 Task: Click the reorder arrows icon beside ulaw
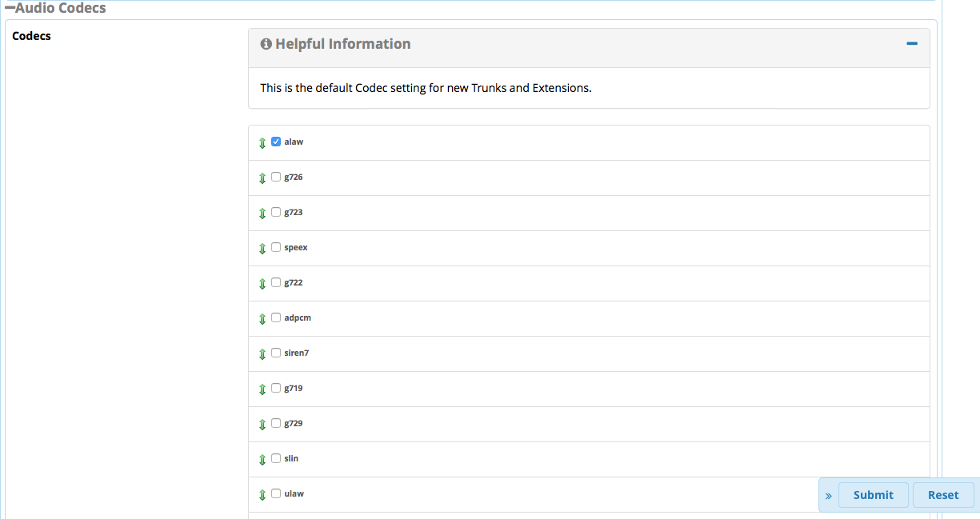click(x=262, y=495)
